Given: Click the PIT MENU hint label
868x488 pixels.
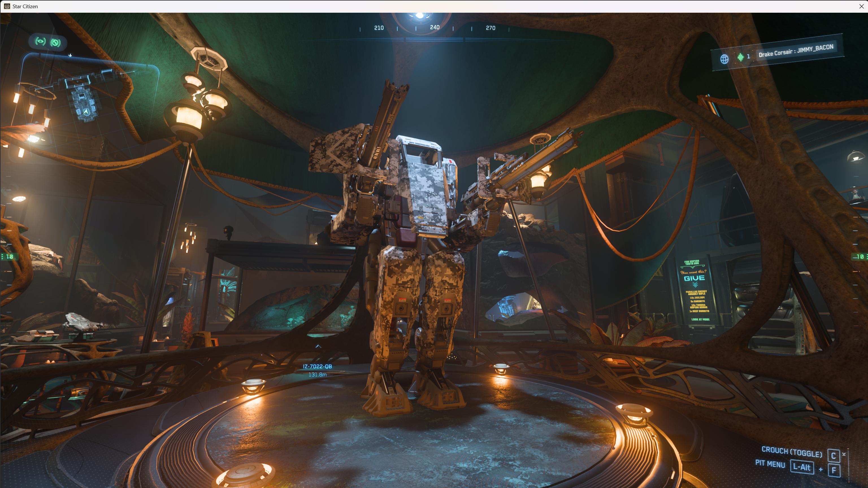Looking at the screenshot, I should [x=770, y=464].
